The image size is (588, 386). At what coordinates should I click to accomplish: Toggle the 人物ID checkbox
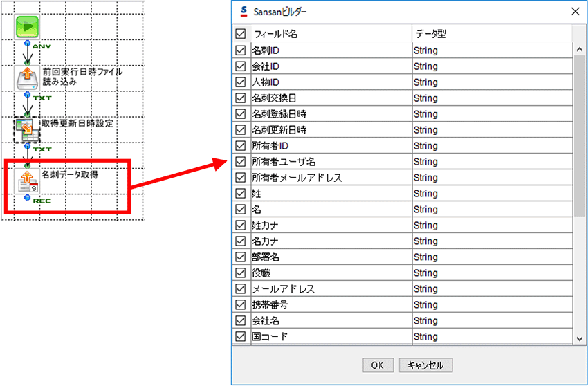pos(240,82)
